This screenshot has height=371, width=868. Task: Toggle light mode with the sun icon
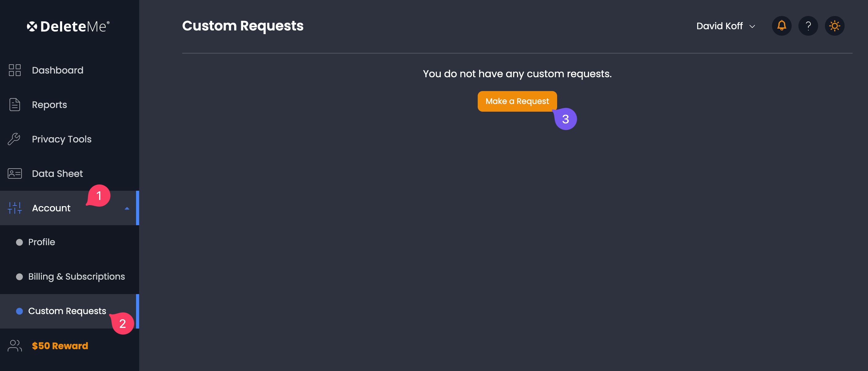tap(835, 26)
